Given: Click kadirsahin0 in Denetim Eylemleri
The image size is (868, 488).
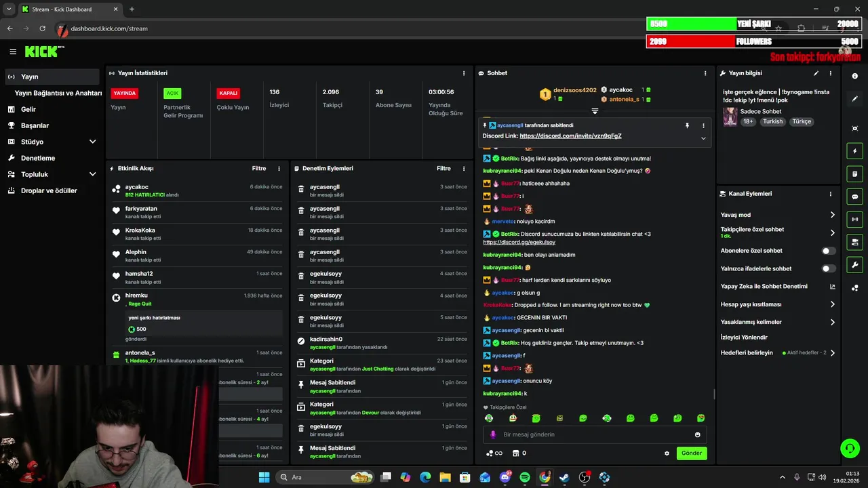Looking at the screenshot, I should 326,339.
